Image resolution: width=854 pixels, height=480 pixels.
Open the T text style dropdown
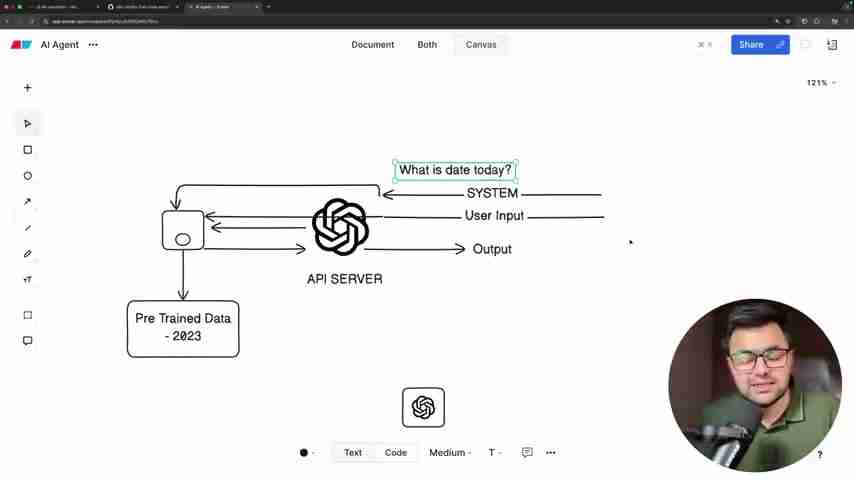pyautogui.click(x=495, y=452)
